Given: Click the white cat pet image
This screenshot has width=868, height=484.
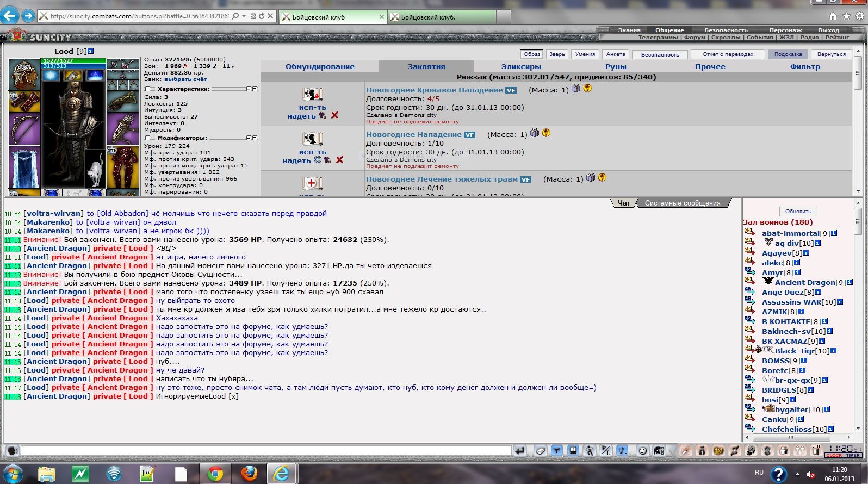Looking at the screenshot, I should point(94,170).
